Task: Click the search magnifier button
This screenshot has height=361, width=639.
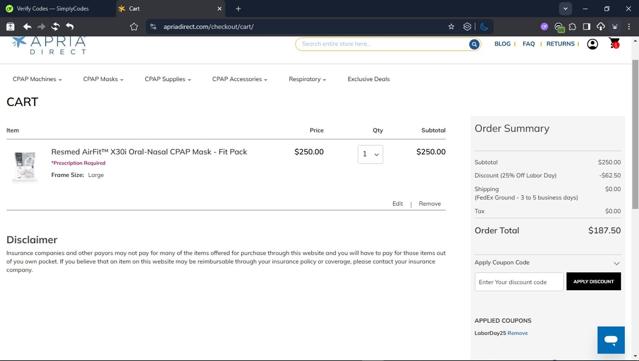Action: coord(474,44)
